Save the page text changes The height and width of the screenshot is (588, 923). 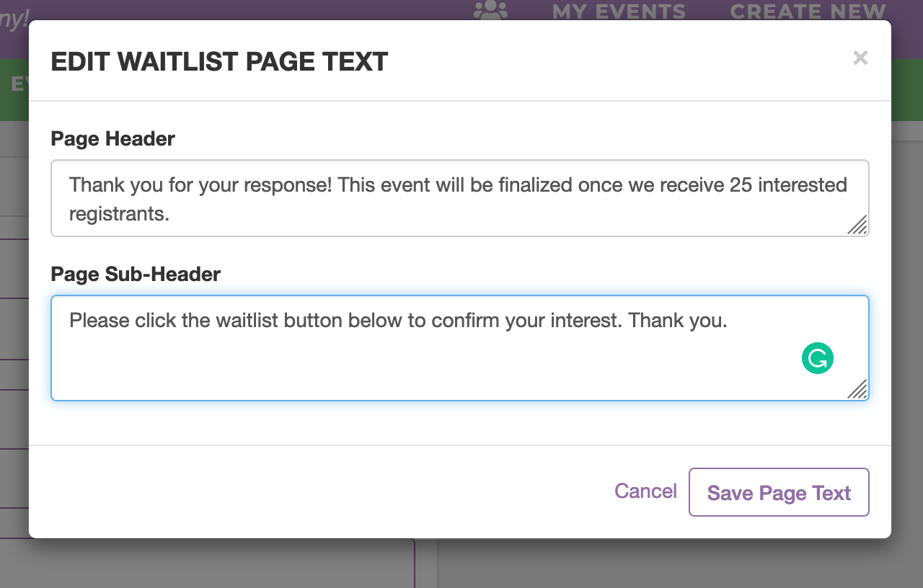pos(779,492)
